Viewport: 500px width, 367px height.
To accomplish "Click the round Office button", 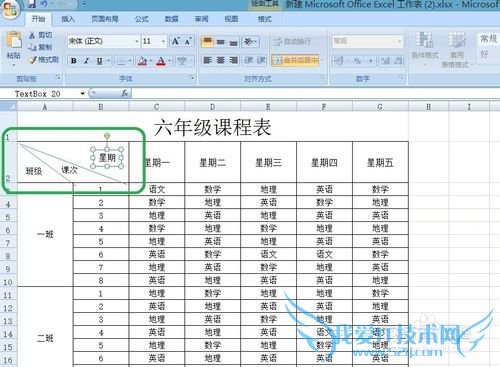I will (x=10, y=10).
